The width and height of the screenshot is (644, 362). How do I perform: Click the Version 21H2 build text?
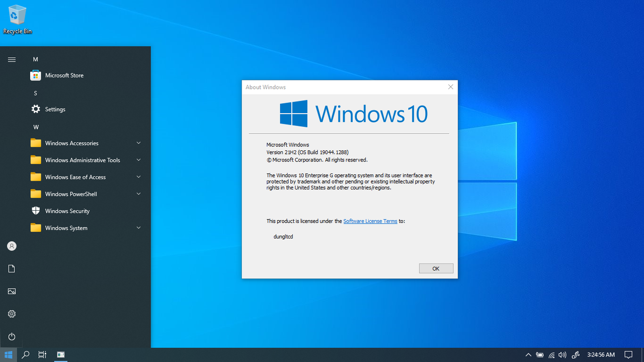[x=307, y=152]
